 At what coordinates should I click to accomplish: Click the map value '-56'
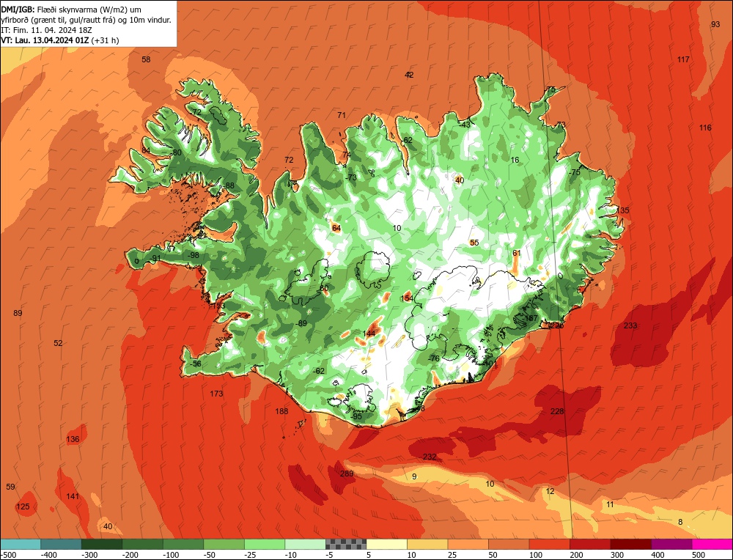196,364
